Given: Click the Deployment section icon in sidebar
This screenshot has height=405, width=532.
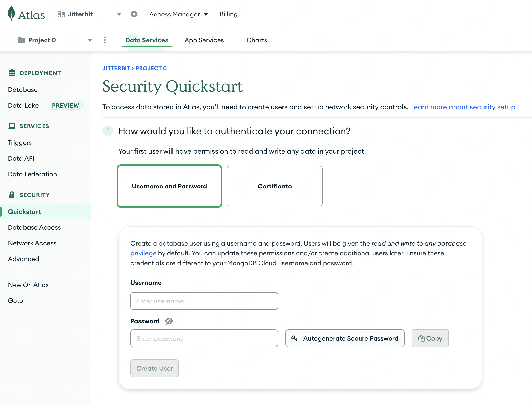Looking at the screenshot, I should point(12,73).
